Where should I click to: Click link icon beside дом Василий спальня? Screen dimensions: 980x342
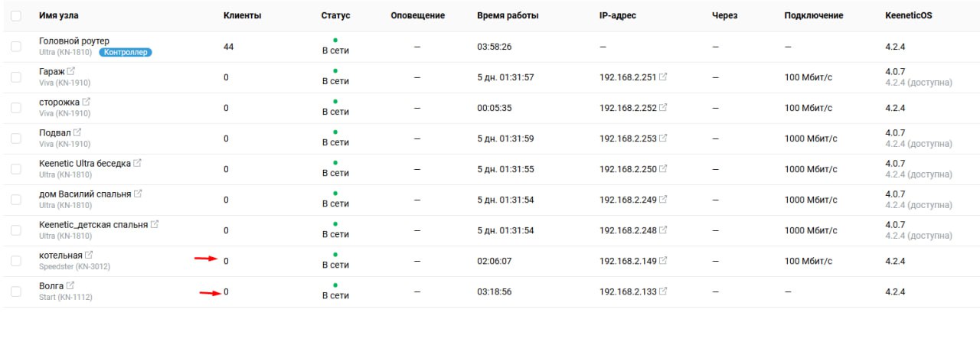click(x=138, y=194)
